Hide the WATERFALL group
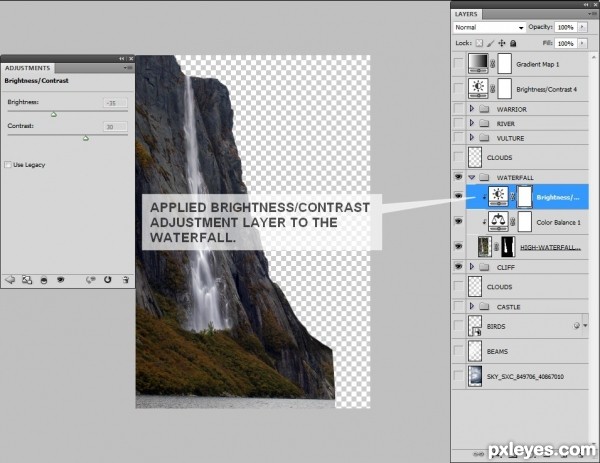Screen dimensions: 600x463 click(458, 177)
